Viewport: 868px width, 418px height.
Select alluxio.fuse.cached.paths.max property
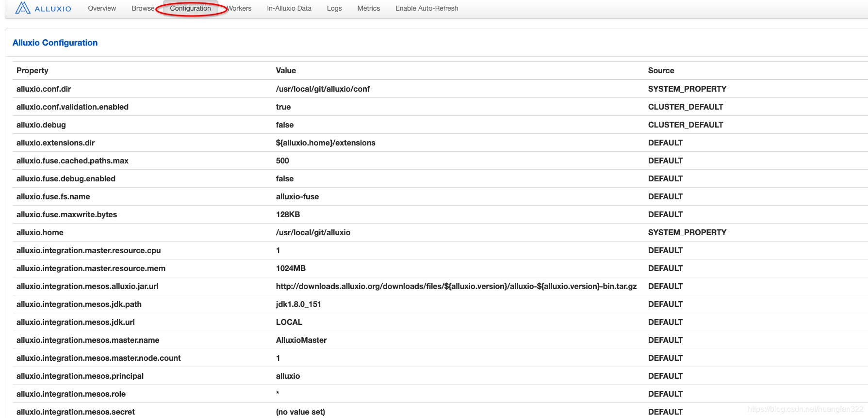72,161
